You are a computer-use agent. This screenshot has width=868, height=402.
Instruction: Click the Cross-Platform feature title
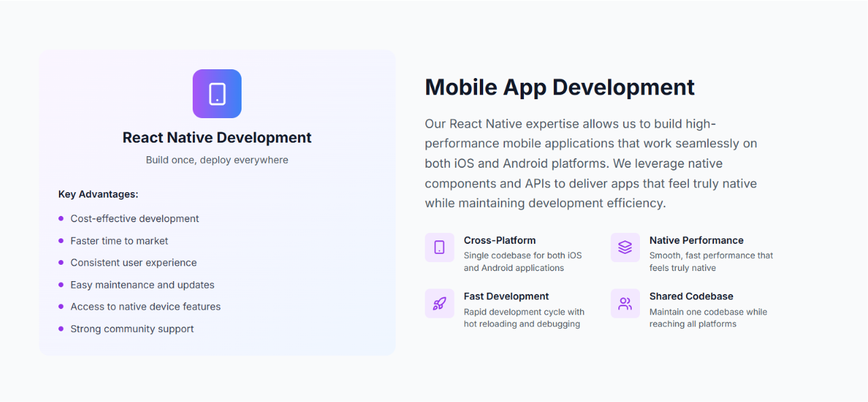tap(500, 240)
